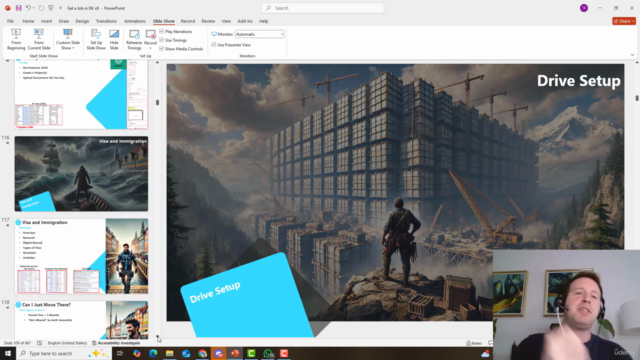Expand the Record button dropdown arrow
The width and height of the screenshot is (640, 360).
[x=150, y=48]
